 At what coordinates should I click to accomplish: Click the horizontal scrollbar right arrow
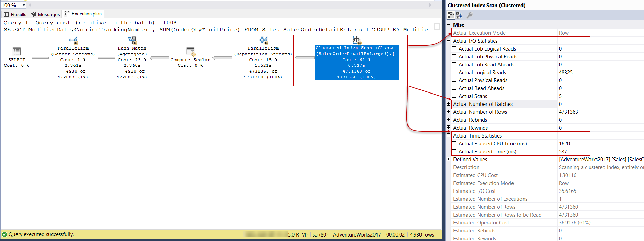coord(430,5)
